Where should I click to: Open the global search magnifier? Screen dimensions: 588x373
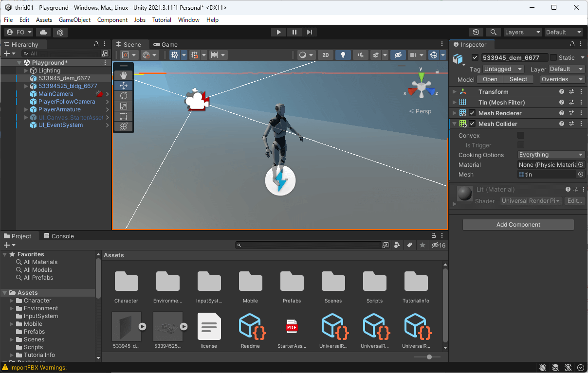coord(494,32)
